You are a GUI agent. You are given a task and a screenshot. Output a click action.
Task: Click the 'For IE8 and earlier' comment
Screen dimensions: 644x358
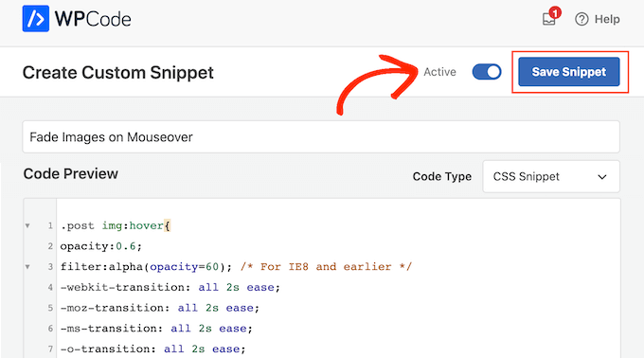[x=326, y=266]
